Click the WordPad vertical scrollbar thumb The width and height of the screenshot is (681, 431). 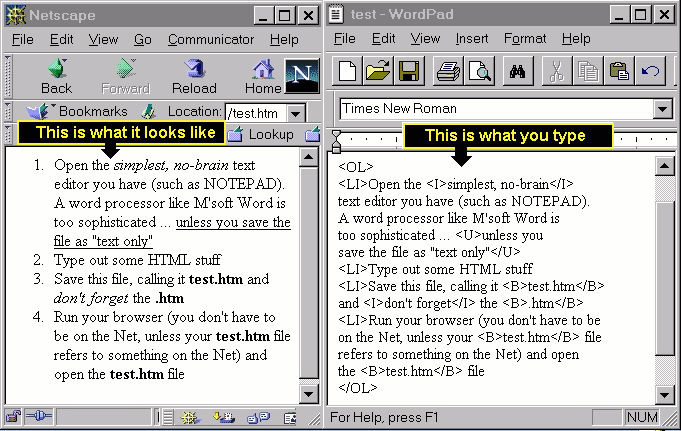click(x=665, y=278)
